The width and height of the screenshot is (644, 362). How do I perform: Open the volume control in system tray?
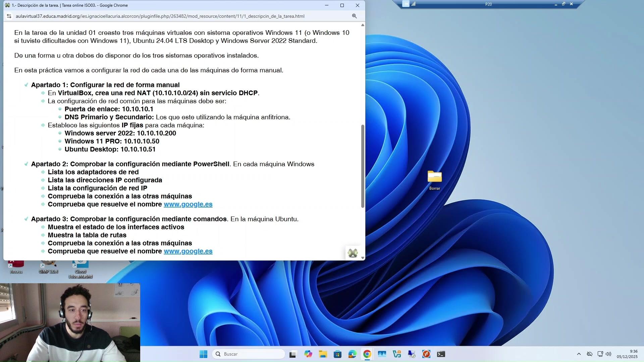click(x=608, y=354)
